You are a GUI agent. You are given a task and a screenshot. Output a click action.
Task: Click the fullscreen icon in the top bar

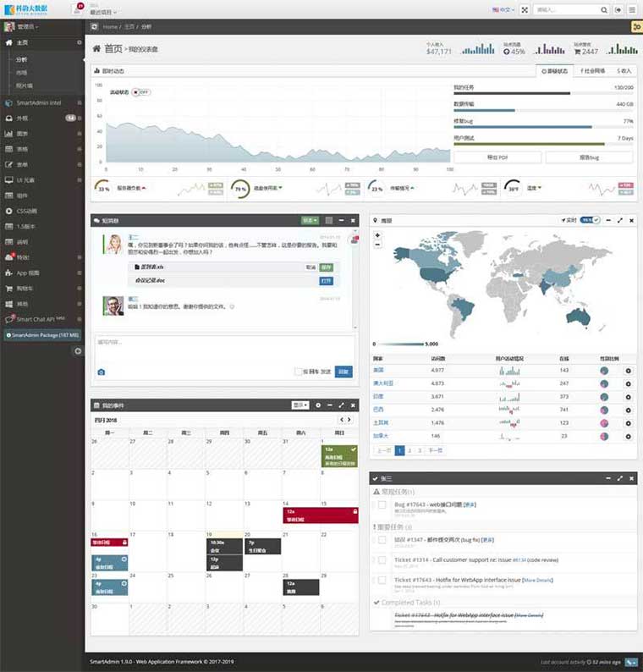click(x=525, y=10)
